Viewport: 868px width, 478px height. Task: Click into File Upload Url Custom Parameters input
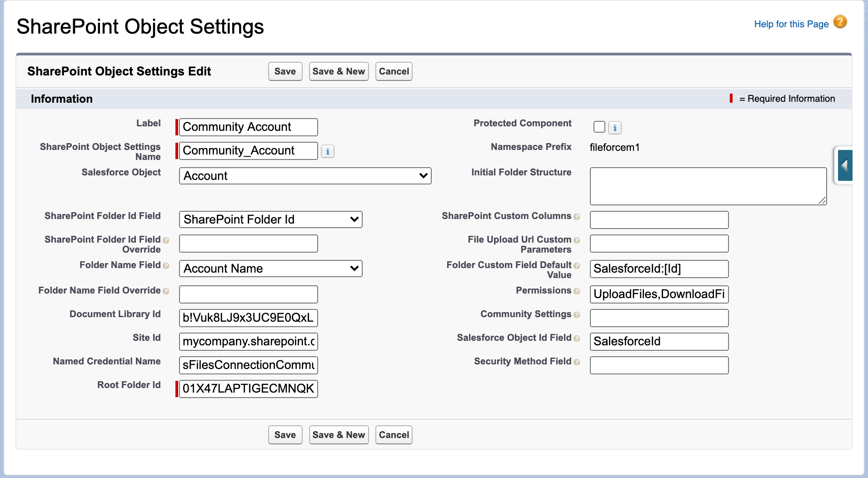[x=659, y=243]
